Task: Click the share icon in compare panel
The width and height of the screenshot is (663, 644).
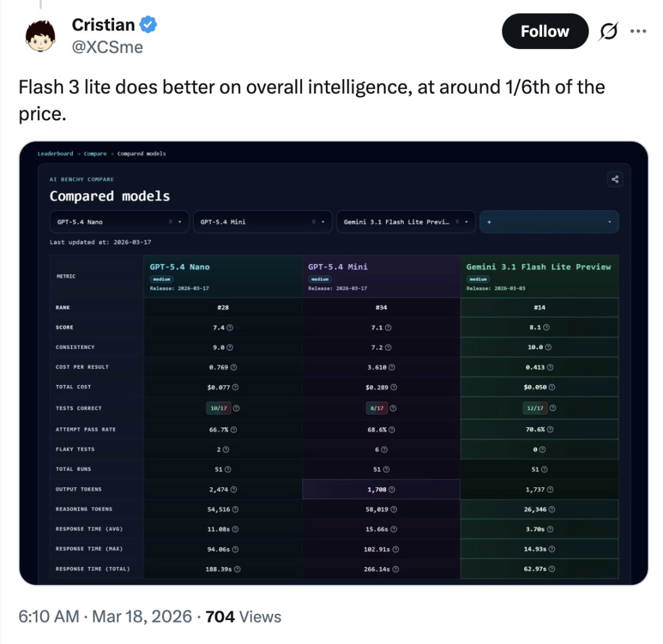Action: [615, 179]
